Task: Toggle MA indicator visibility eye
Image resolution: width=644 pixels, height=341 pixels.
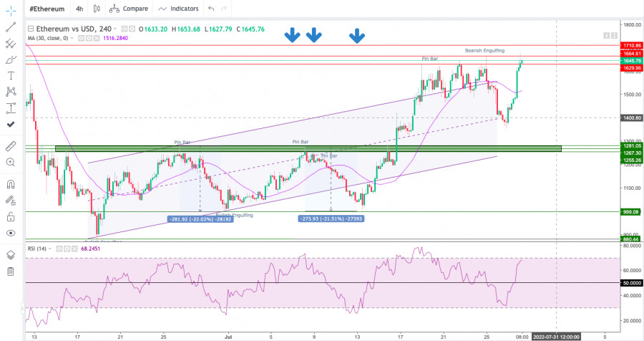Action: coord(82,38)
